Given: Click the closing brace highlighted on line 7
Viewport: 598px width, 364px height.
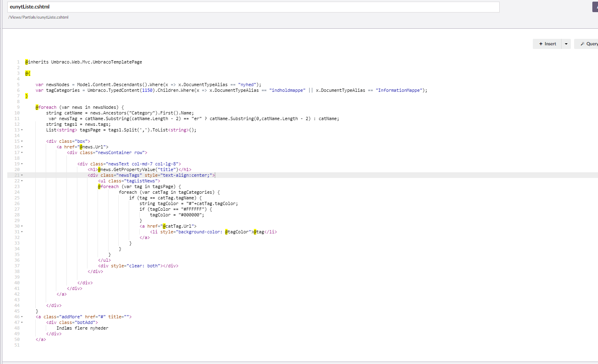Looking at the screenshot, I should [26, 96].
